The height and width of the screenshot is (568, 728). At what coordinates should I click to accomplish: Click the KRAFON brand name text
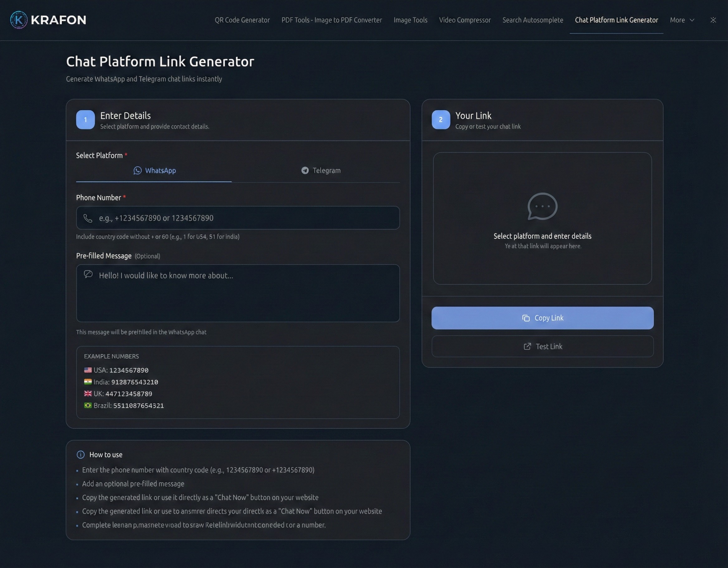point(58,20)
